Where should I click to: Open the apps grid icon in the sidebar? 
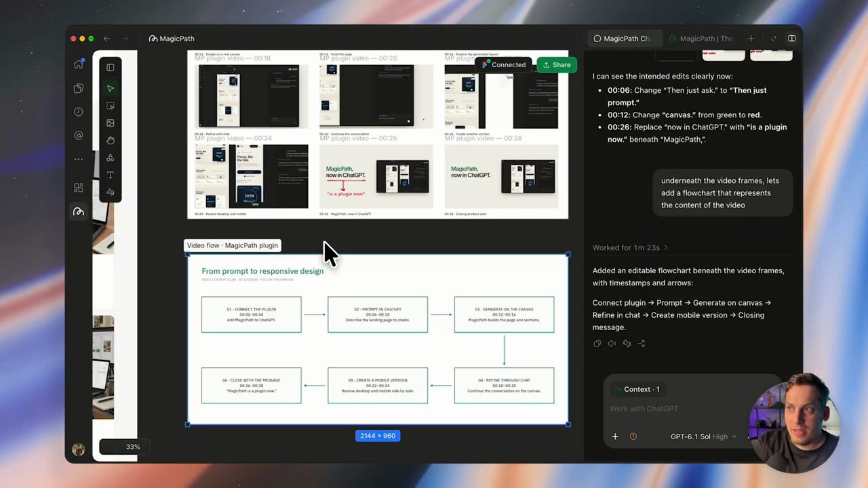coord(79,188)
